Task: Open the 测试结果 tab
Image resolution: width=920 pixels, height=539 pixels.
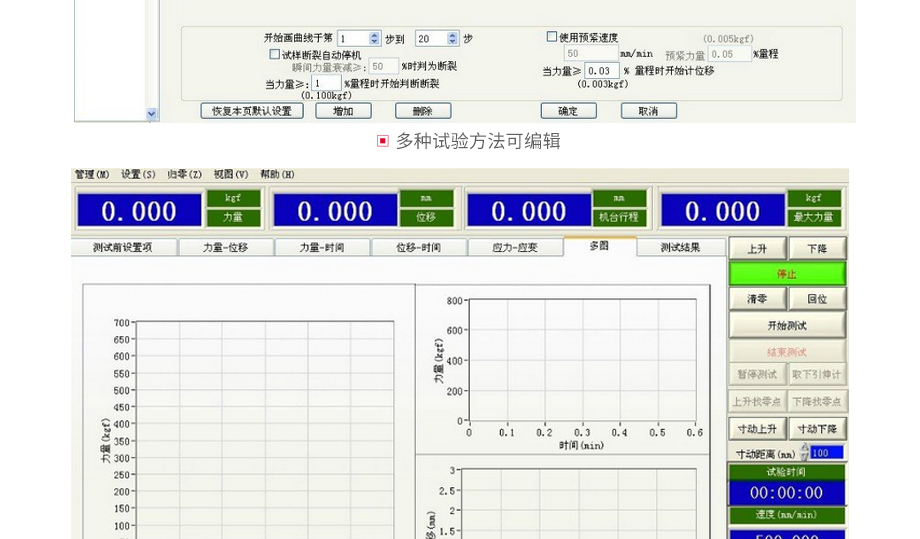Action: (680, 247)
